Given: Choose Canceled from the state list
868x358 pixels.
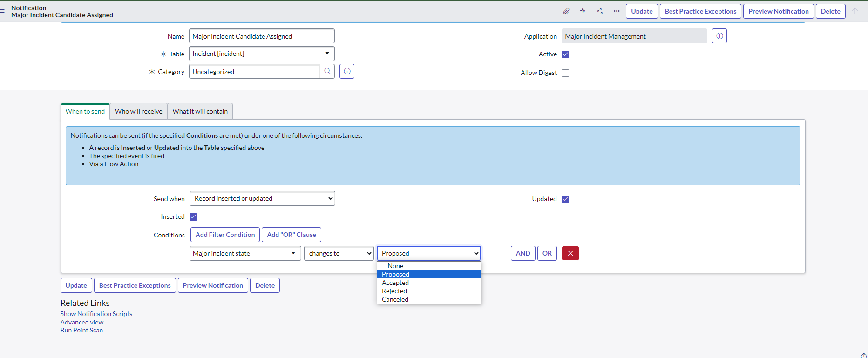Looking at the screenshot, I should tap(429, 299).
